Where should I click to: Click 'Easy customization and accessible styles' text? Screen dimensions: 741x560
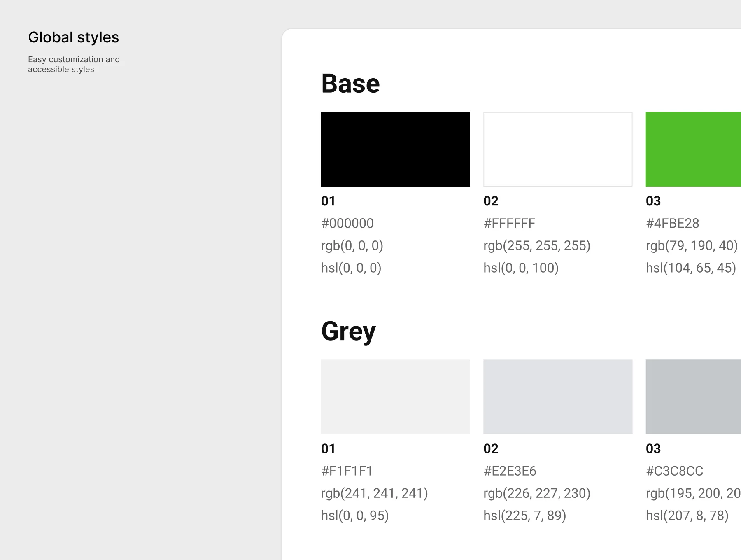[74, 64]
